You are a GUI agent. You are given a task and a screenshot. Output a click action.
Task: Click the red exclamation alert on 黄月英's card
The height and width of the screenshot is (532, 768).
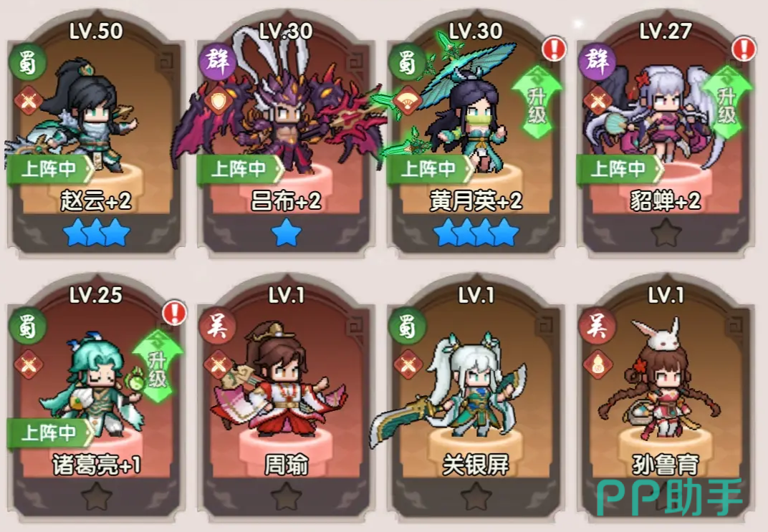click(555, 49)
